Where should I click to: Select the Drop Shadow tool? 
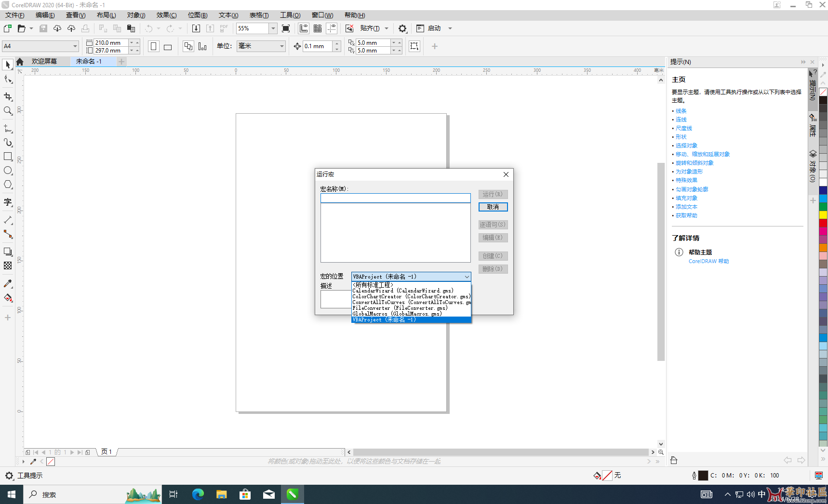tap(8, 252)
